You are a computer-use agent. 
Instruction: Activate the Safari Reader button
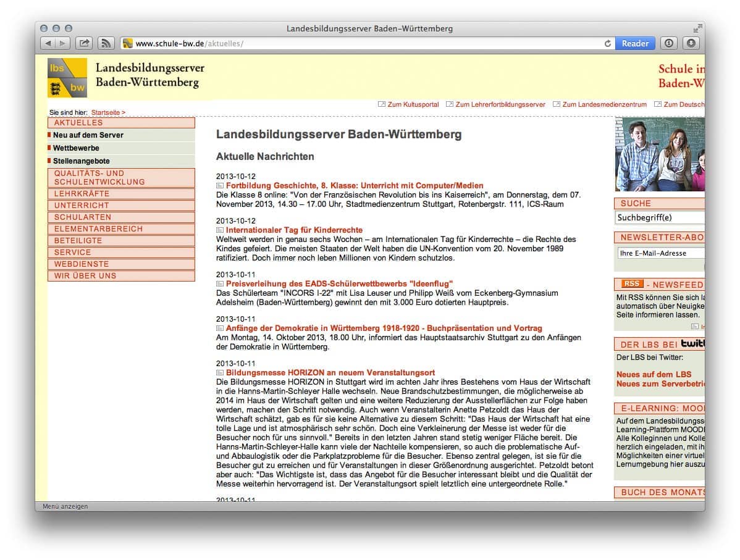[635, 43]
